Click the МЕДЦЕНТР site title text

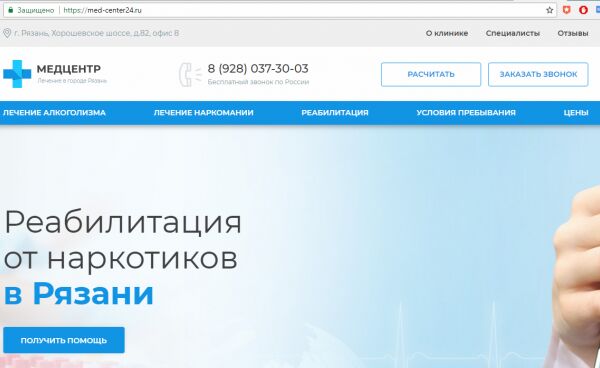[69, 69]
